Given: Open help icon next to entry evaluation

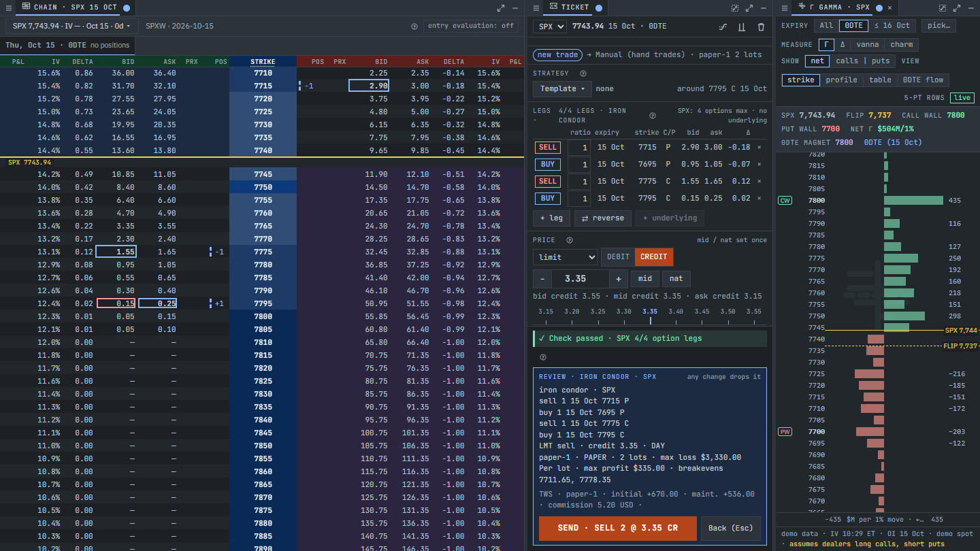Looking at the screenshot, I should (414, 27).
